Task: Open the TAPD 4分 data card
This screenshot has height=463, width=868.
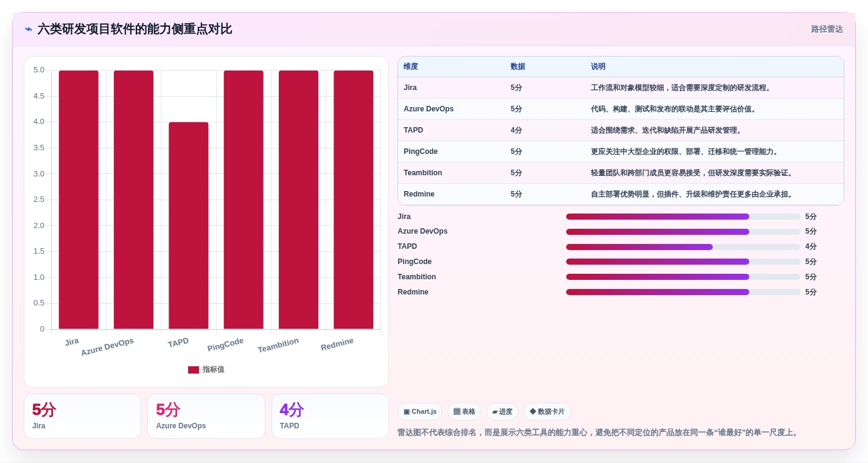Action: coord(330,416)
